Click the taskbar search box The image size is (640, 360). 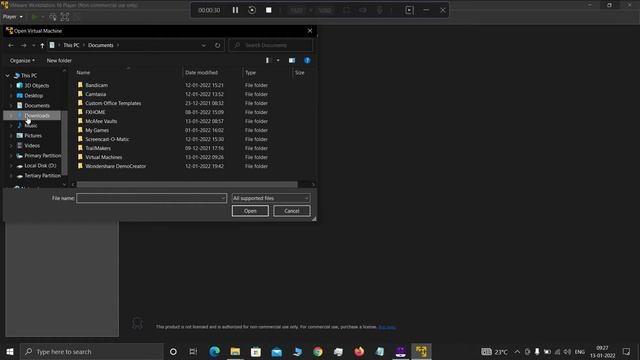tap(91, 351)
